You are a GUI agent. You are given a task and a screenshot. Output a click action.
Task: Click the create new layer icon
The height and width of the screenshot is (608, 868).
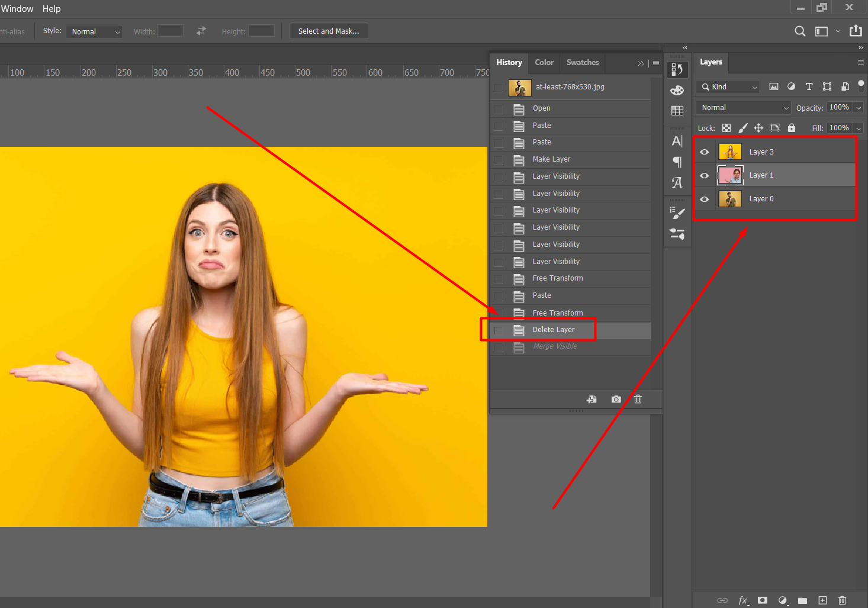(x=822, y=600)
